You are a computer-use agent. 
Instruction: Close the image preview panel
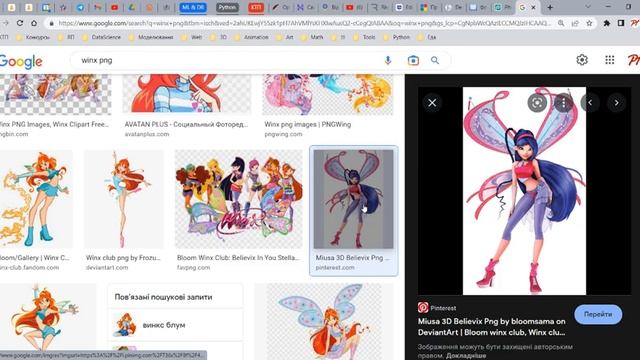[x=432, y=103]
